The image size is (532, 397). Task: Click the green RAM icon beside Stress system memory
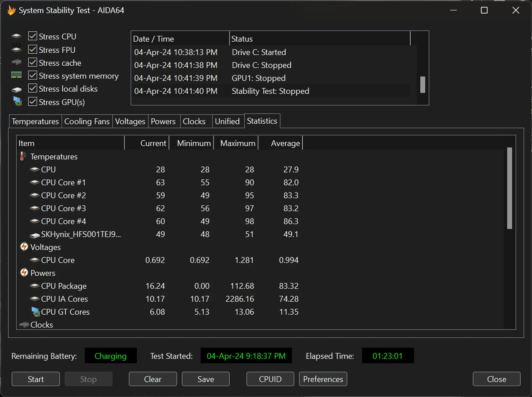[x=16, y=75]
